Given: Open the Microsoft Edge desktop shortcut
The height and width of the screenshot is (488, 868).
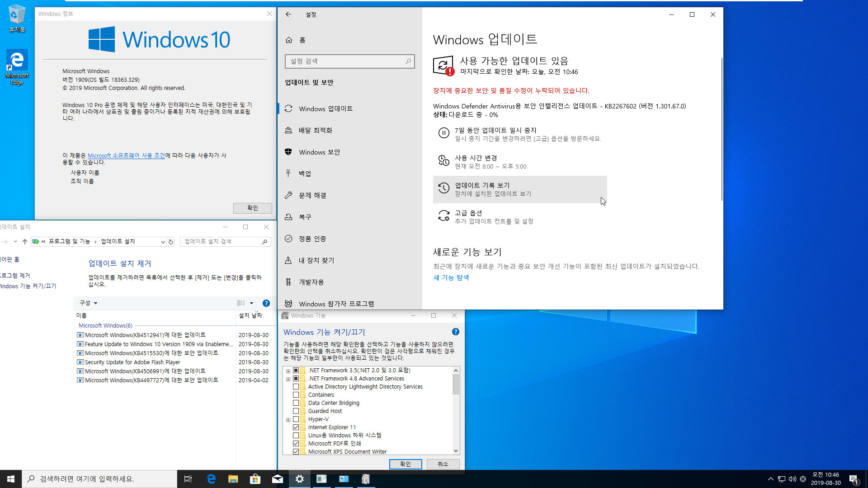Looking at the screenshot, I should [x=17, y=67].
